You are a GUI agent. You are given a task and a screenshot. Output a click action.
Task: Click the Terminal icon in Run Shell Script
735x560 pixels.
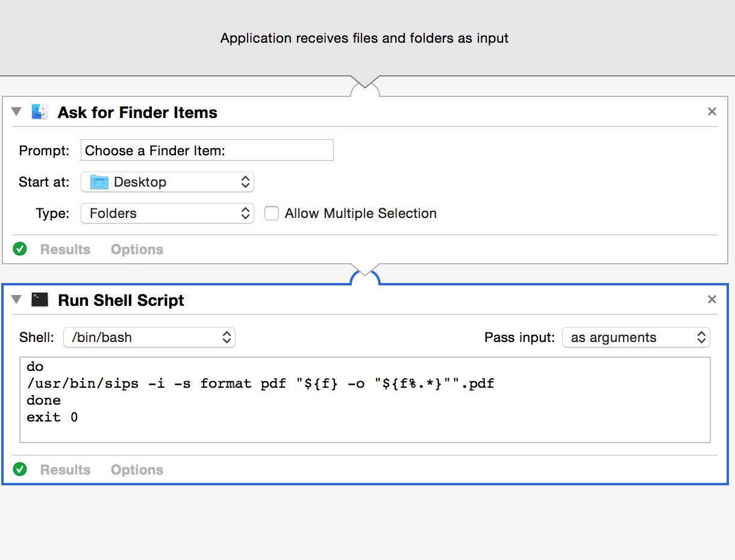pos(40,300)
